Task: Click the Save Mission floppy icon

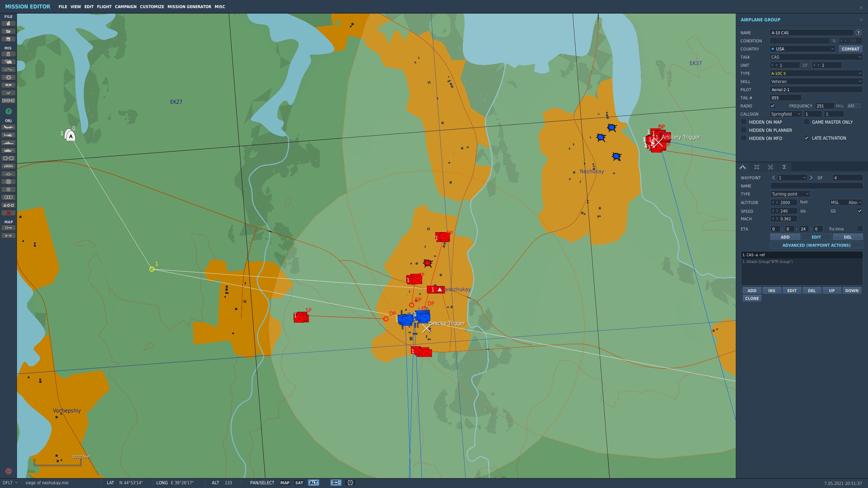Action: point(8,39)
